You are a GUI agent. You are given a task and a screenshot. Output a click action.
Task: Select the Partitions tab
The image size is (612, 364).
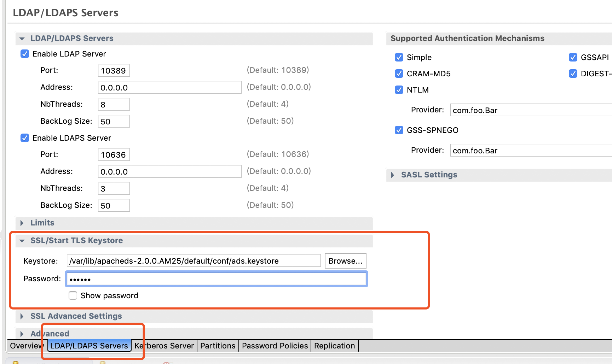click(218, 346)
